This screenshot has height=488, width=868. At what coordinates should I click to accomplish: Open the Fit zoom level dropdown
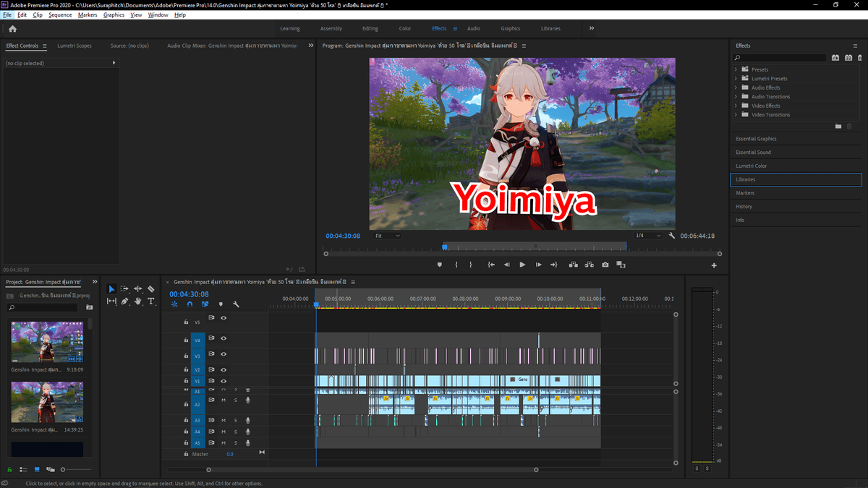[x=387, y=236]
